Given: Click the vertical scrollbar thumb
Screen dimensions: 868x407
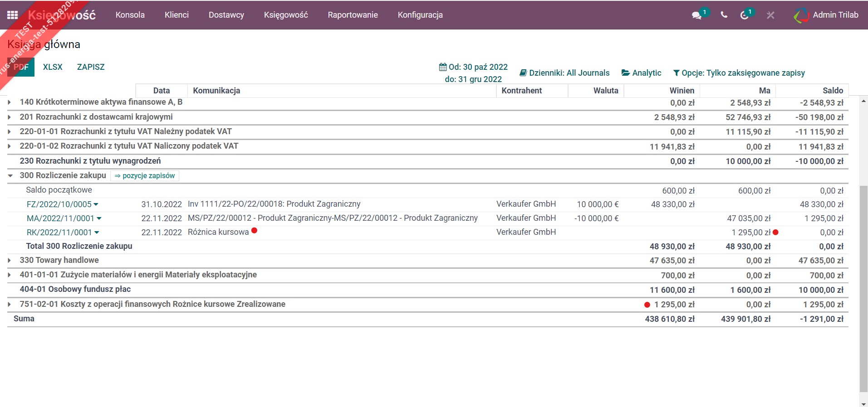Looking at the screenshot, I should [863, 289].
